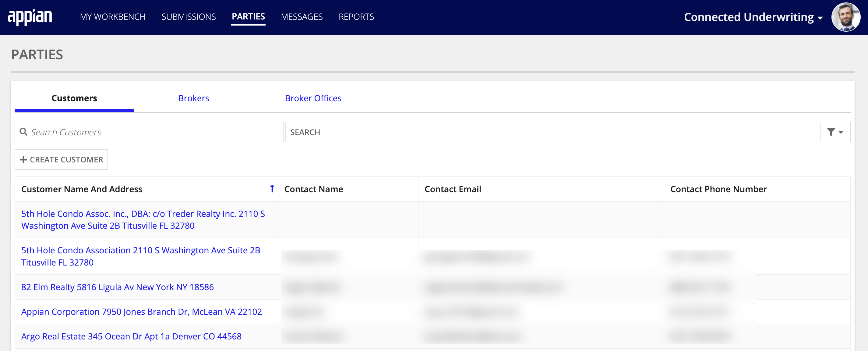This screenshot has height=351, width=868.
Task: Click on Search Customers input field
Action: 149,132
